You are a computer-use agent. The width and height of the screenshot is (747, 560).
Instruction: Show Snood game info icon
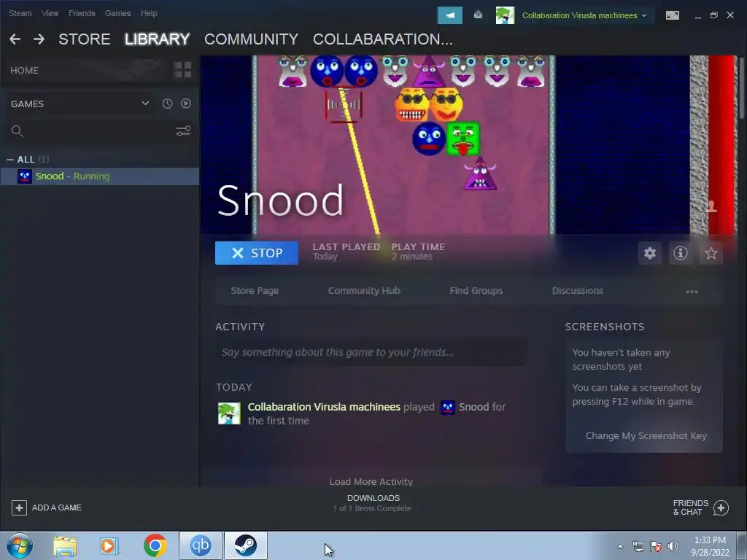pyautogui.click(x=681, y=253)
